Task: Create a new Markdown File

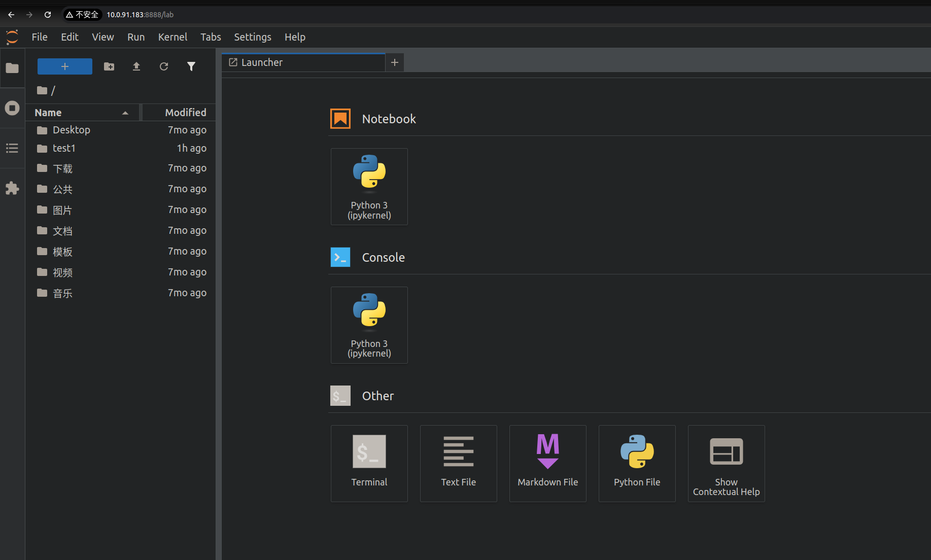Action: (x=547, y=463)
